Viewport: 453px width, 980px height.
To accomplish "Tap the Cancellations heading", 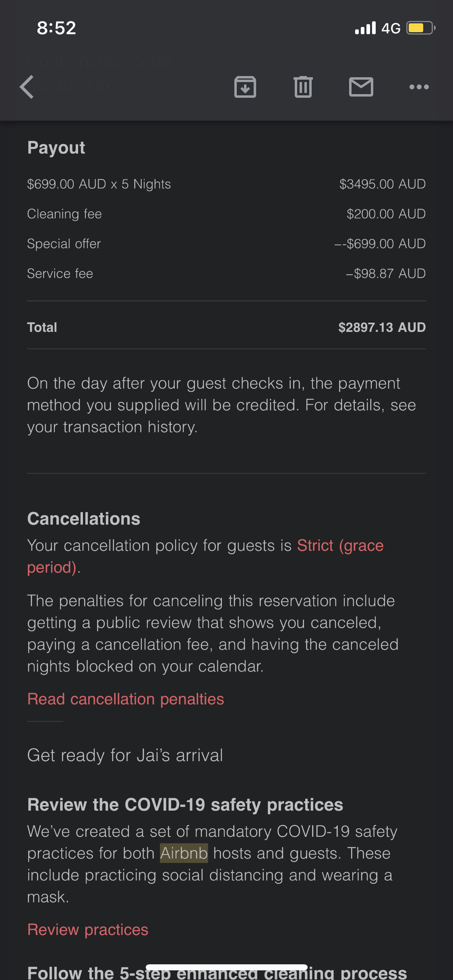I will click(84, 519).
